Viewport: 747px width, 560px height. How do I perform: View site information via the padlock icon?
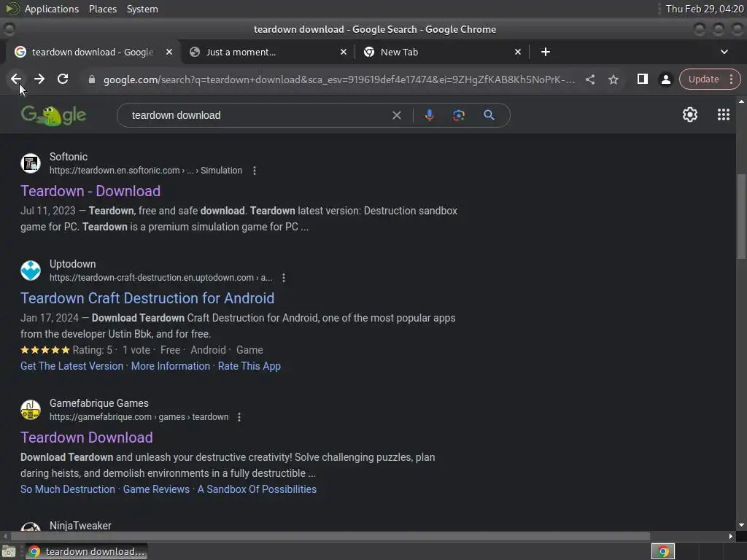tap(92, 79)
